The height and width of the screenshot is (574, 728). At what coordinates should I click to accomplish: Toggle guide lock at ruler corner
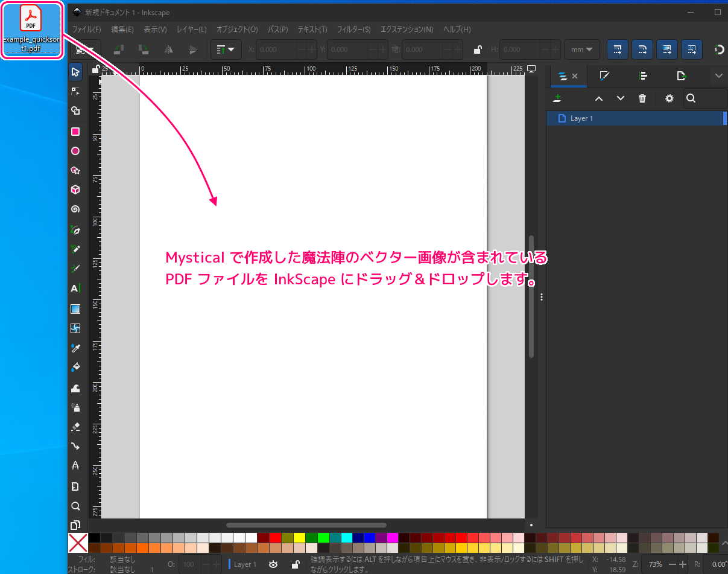(x=95, y=69)
